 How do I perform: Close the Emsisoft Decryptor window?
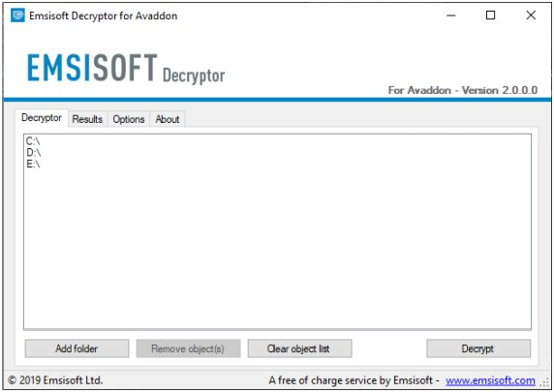coord(531,15)
